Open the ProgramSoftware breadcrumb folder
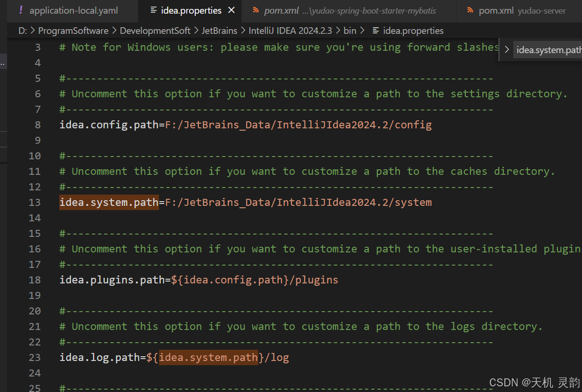The height and width of the screenshot is (392, 582). [73, 31]
